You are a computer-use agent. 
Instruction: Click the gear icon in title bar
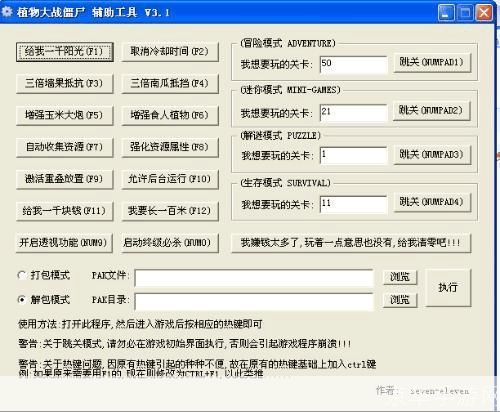[7, 12]
